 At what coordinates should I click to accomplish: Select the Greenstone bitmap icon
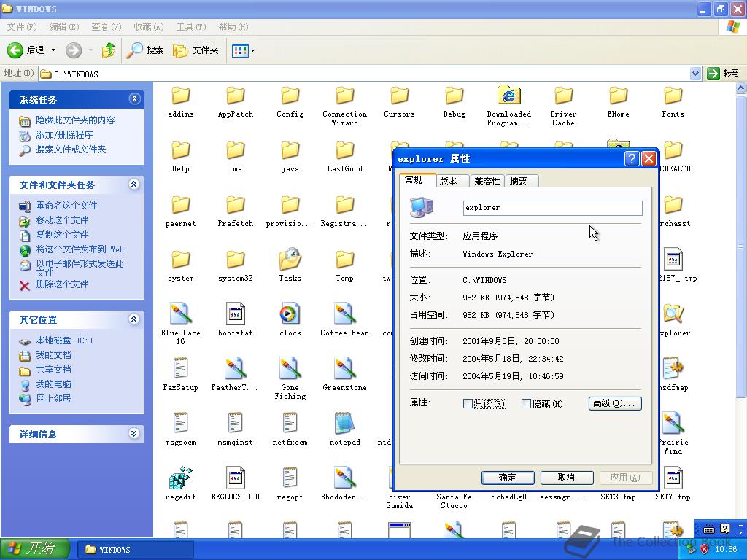point(344,368)
